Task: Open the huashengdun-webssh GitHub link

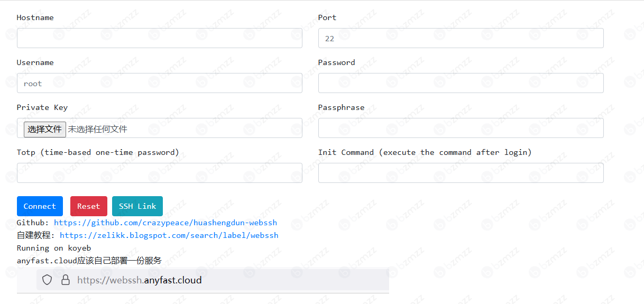Action: tap(165, 223)
